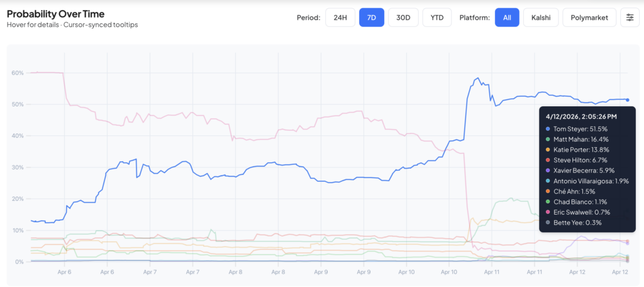Click Tom Steyer's blue color dot
This screenshot has height=287, width=644.
tap(548, 128)
